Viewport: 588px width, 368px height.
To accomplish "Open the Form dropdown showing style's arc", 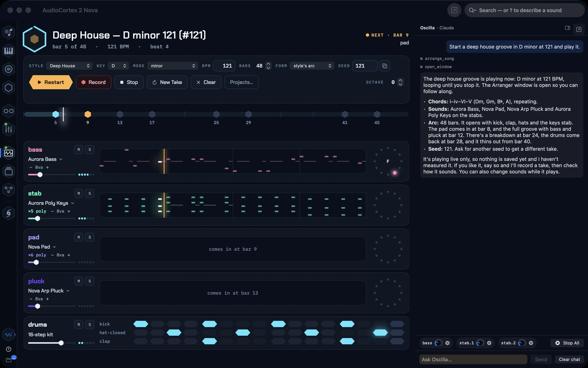I will [312, 66].
